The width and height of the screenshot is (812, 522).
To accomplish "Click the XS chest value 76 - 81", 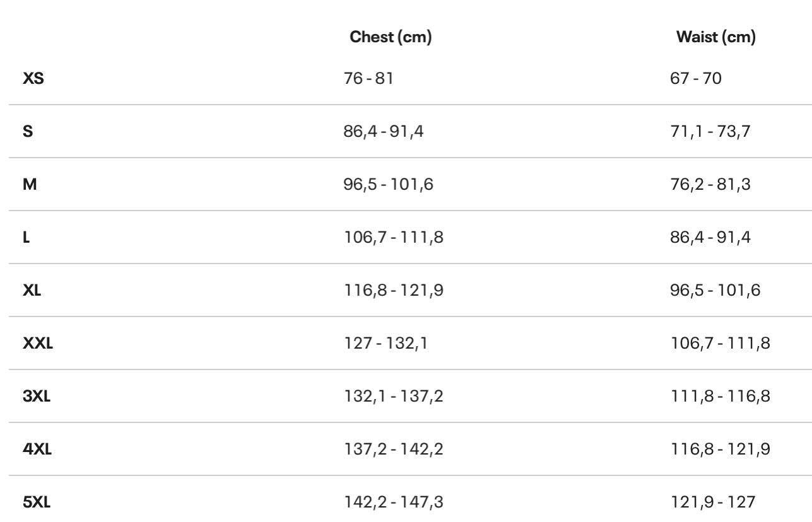I will (372, 81).
